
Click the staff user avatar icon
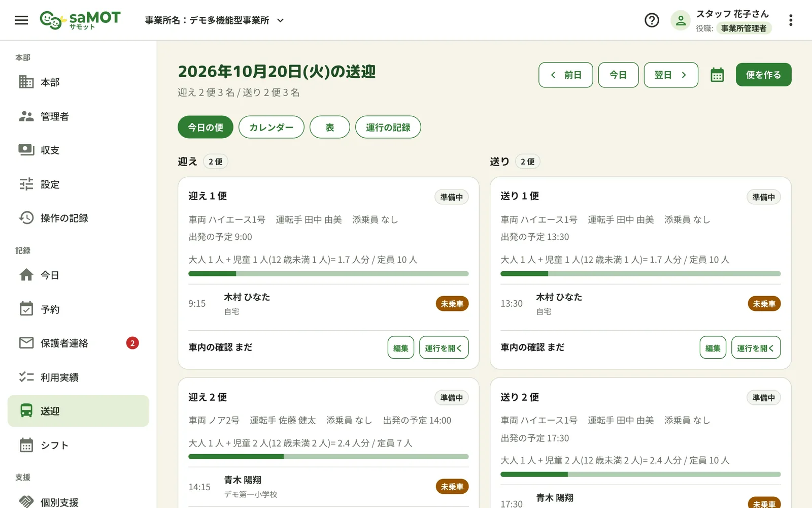pyautogui.click(x=681, y=20)
